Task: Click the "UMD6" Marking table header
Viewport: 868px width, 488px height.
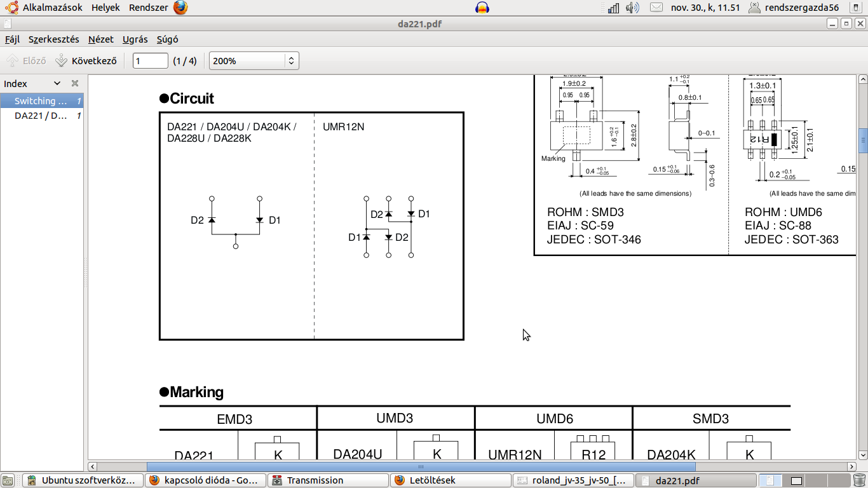Action: click(x=555, y=419)
